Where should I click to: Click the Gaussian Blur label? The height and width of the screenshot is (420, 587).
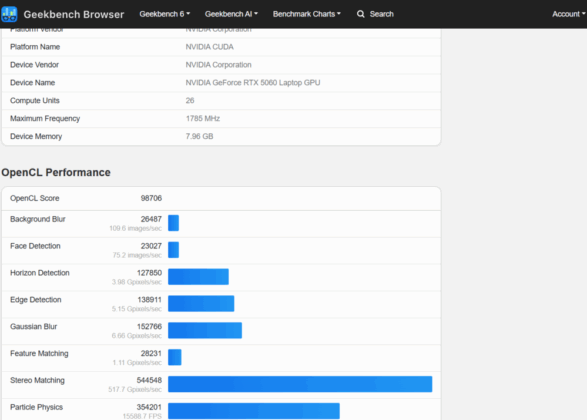pyautogui.click(x=34, y=327)
